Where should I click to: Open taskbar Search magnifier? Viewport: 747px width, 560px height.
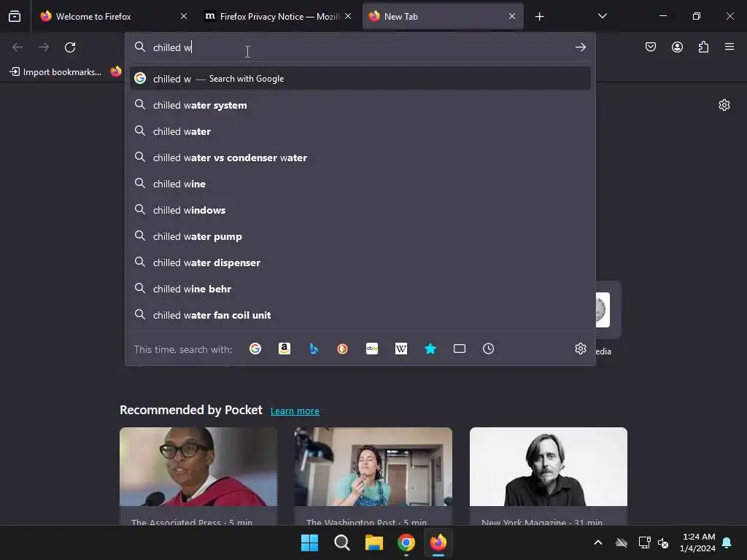341,542
